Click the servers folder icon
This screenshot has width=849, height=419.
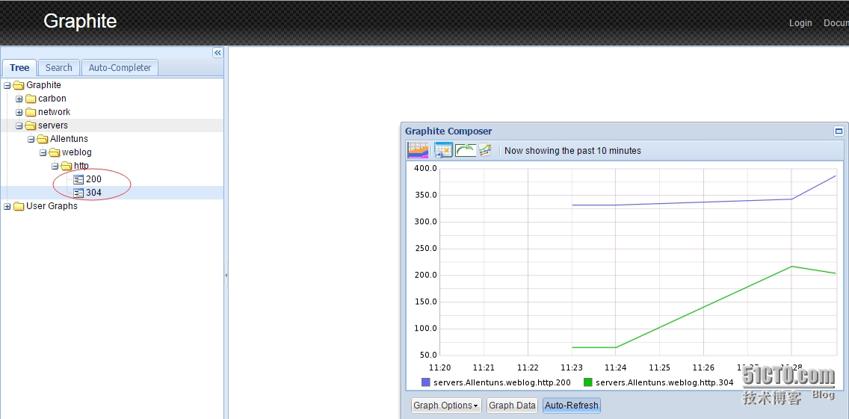click(31, 126)
